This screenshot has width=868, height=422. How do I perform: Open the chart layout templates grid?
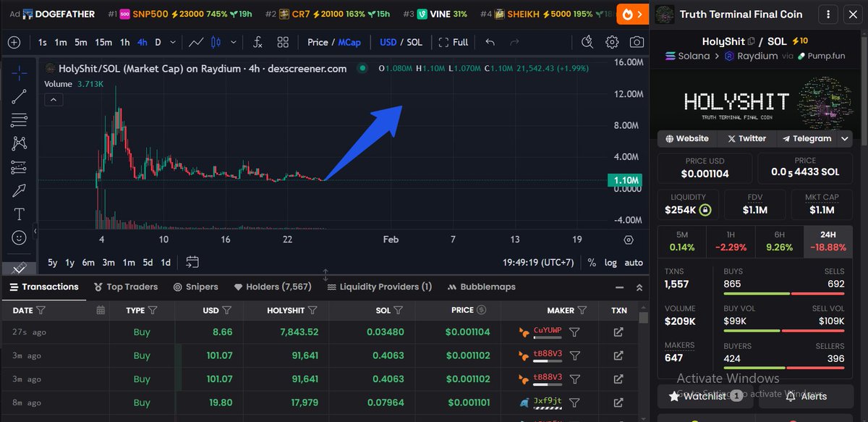tap(283, 42)
